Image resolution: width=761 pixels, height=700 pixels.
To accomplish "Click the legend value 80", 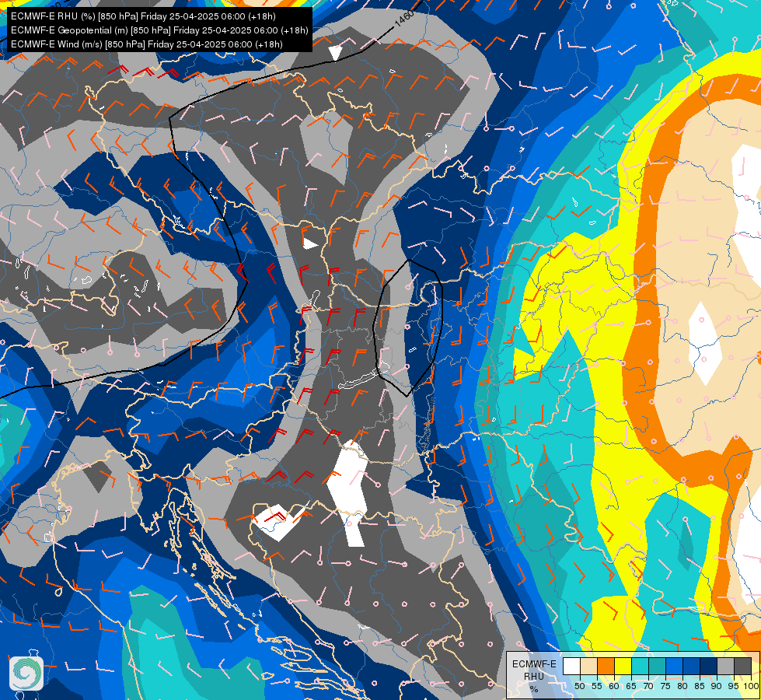I will point(682,686).
